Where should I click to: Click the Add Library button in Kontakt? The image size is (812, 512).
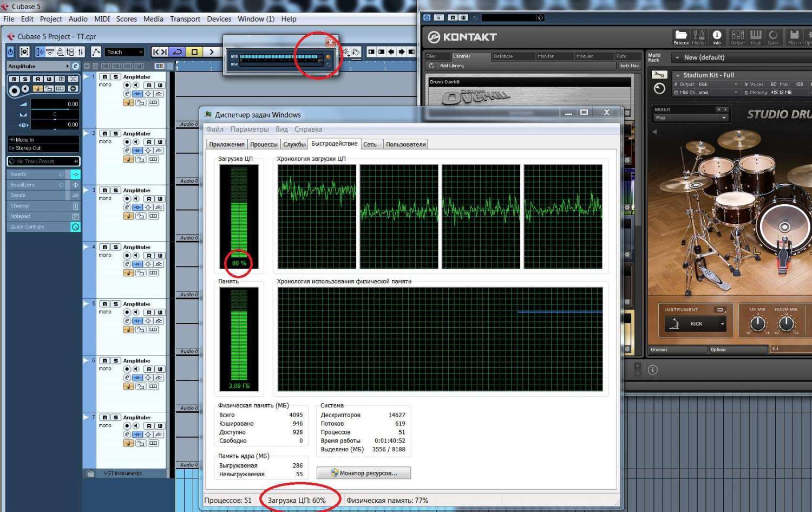pyautogui.click(x=451, y=66)
